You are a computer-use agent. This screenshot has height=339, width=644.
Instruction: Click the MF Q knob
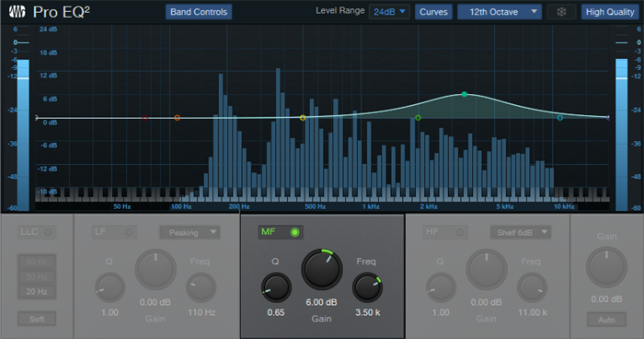[276, 287]
